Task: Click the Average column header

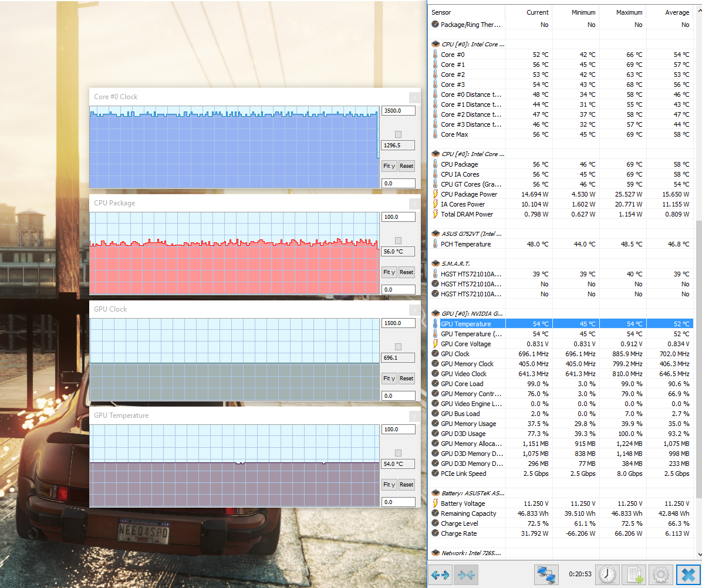Action: (670, 12)
